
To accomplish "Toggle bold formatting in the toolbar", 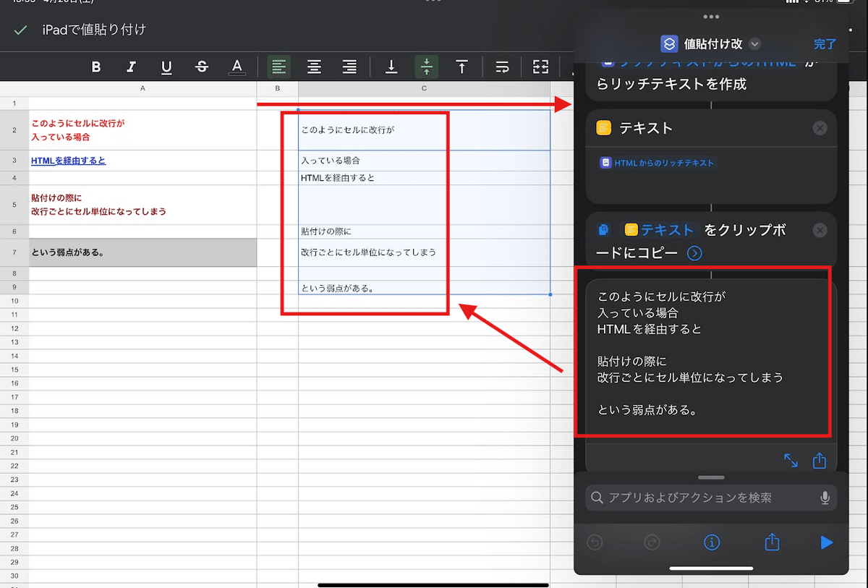I will (96, 67).
